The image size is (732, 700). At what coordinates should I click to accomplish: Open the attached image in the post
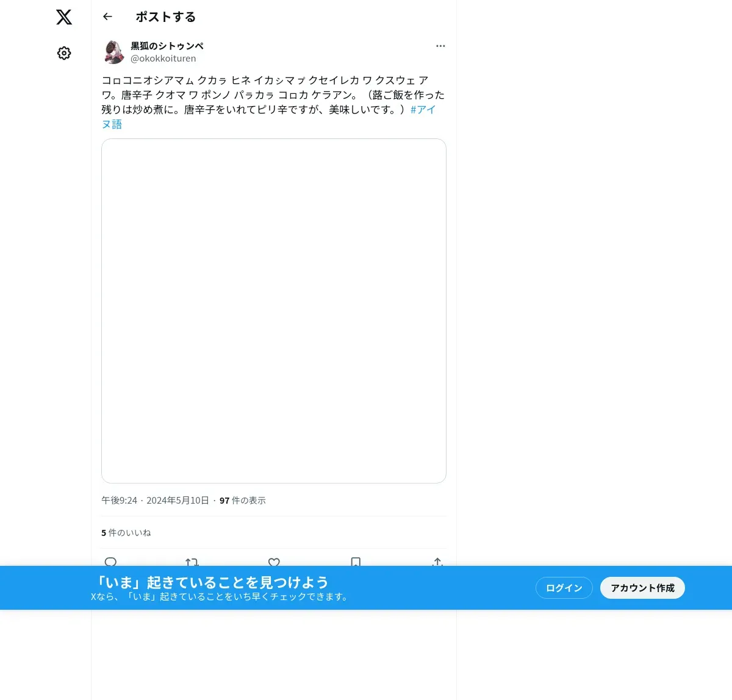[274, 311]
